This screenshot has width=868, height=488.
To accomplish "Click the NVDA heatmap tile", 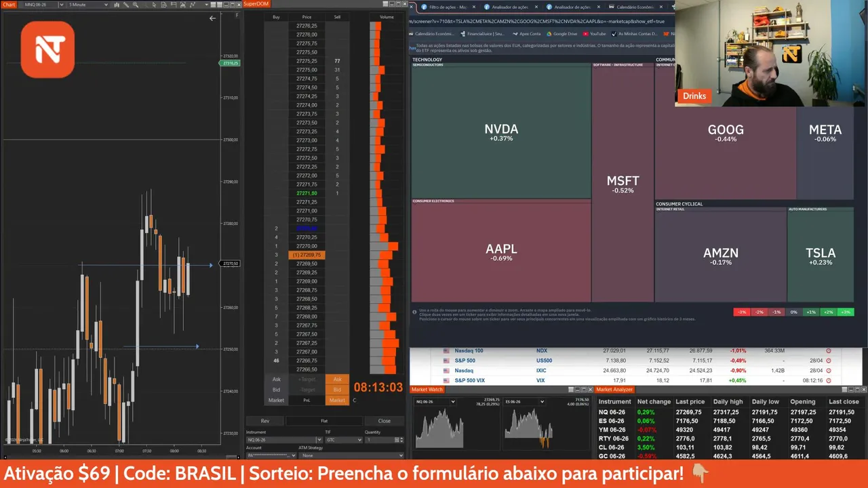I will [501, 132].
